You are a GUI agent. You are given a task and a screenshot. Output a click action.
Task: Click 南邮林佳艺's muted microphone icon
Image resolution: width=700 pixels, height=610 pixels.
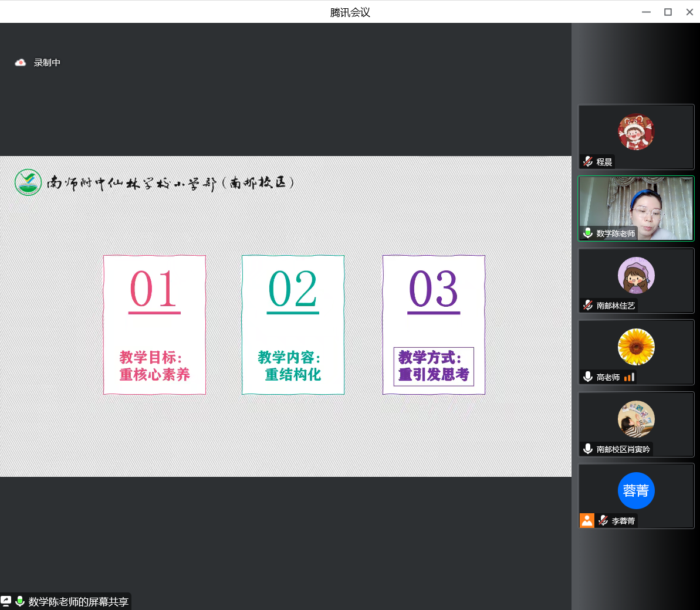click(588, 305)
